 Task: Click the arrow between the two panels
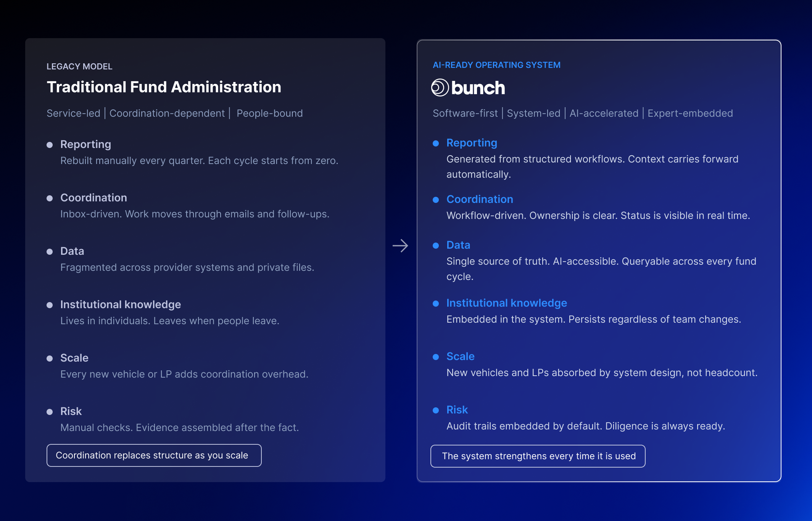[x=400, y=246]
